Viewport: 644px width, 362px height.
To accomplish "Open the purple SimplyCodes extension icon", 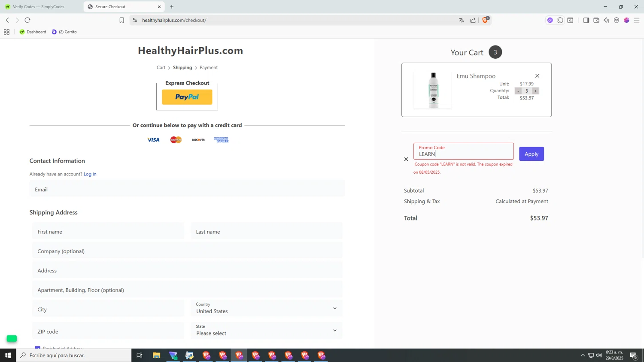I will coord(550,20).
